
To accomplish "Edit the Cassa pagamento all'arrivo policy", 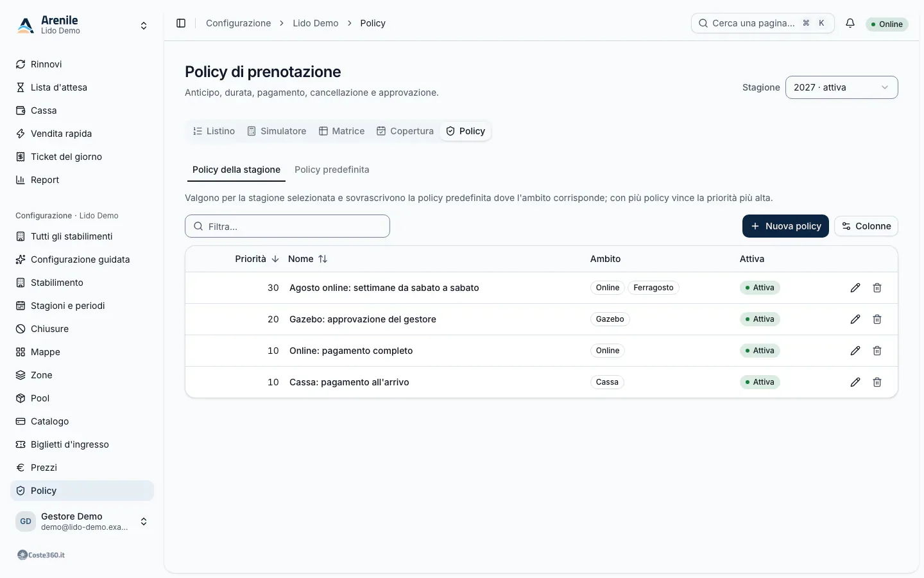I will 855,382.
